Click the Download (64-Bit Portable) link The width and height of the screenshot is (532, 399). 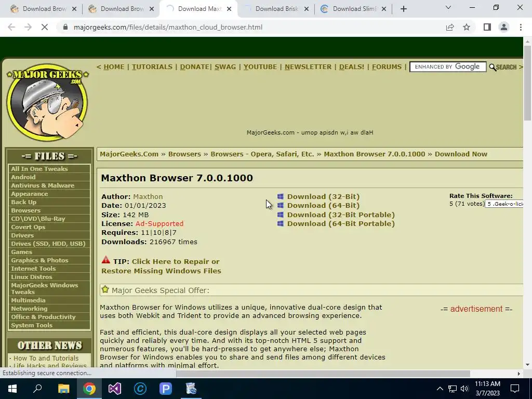coord(341,223)
